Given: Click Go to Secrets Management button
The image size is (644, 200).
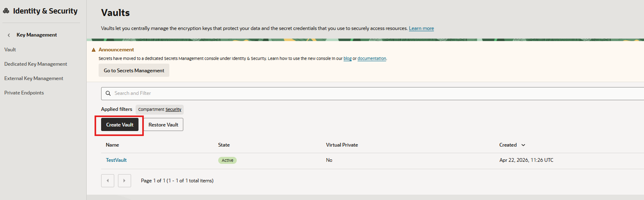Looking at the screenshot, I should click(134, 70).
